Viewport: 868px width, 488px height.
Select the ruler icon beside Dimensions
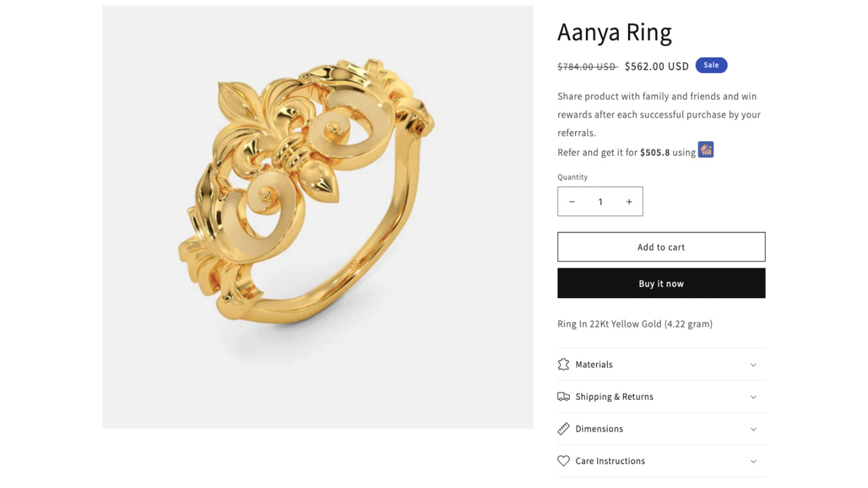pos(564,428)
